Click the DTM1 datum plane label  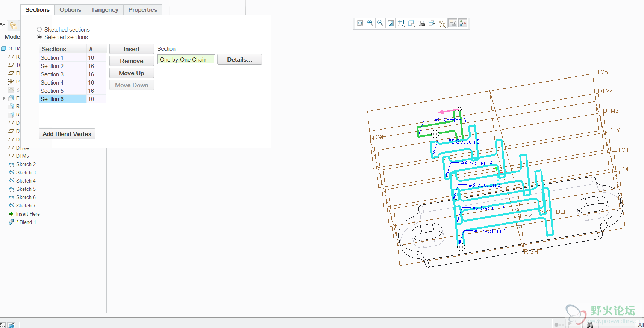coord(621,150)
